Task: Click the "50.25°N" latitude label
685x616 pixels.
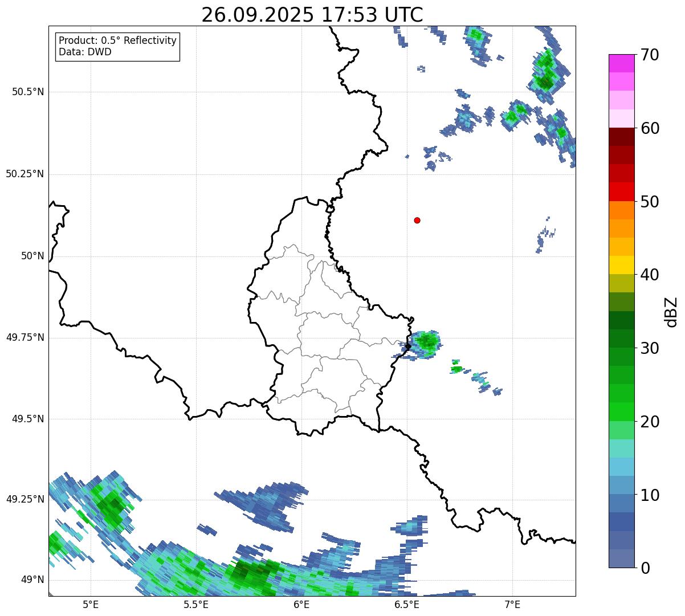Action: (x=25, y=174)
